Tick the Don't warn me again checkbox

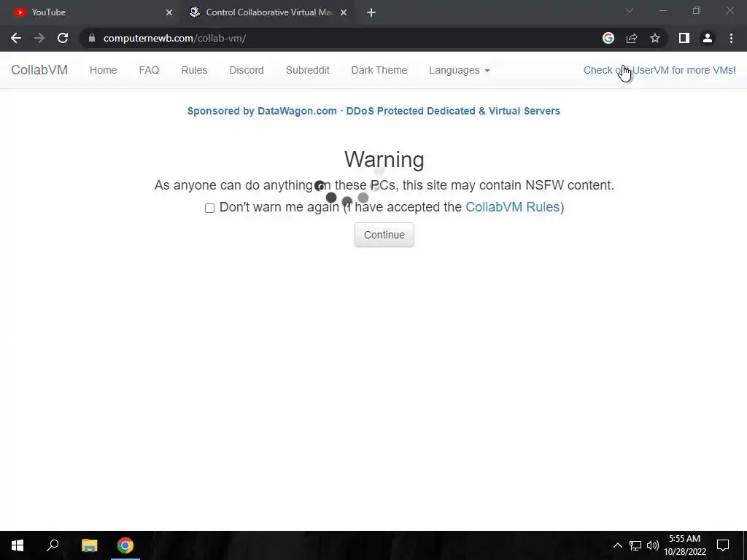click(209, 208)
